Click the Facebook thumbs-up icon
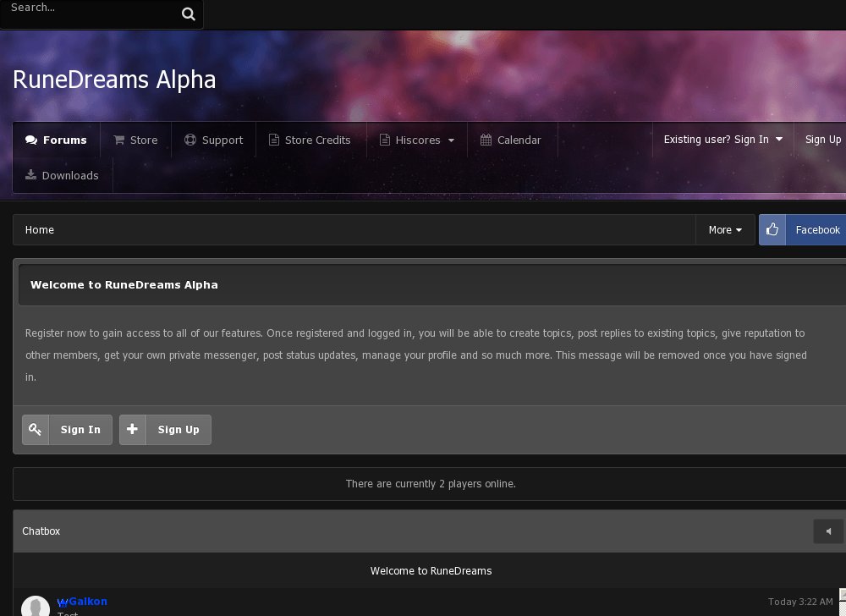Image resolution: width=846 pixels, height=616 pixels. pos(772,229)
